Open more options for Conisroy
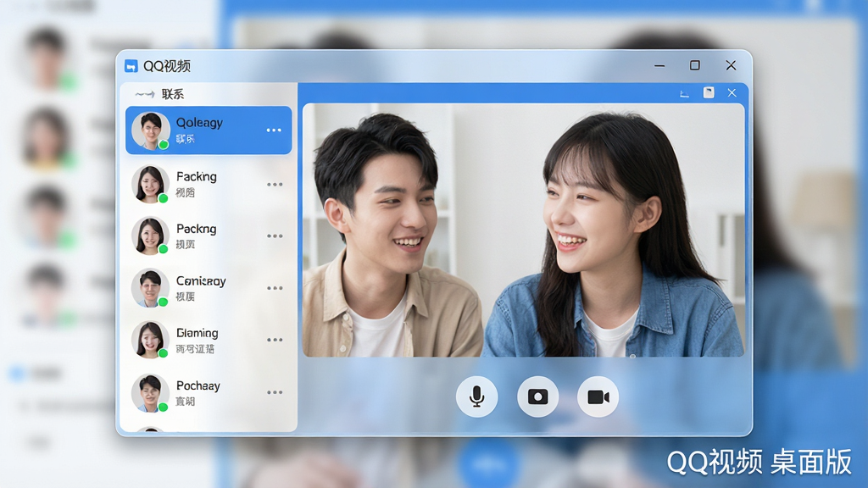868x488 pixels. 275,288
